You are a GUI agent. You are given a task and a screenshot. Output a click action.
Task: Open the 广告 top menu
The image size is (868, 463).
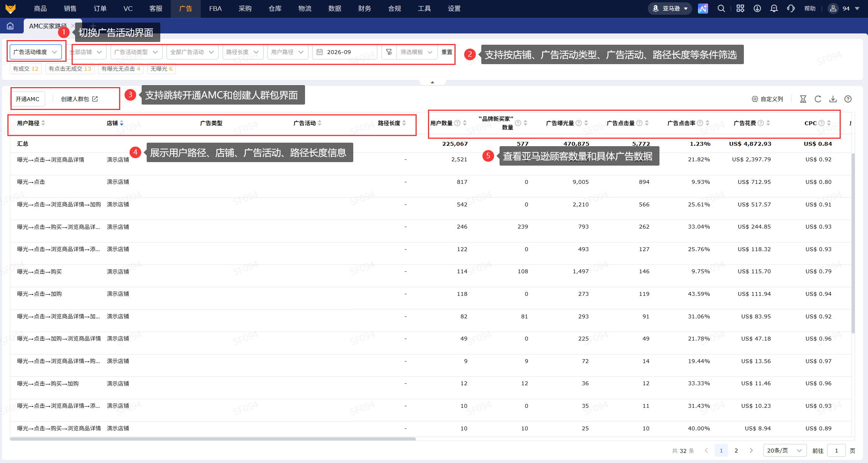[x=186, y=9]
